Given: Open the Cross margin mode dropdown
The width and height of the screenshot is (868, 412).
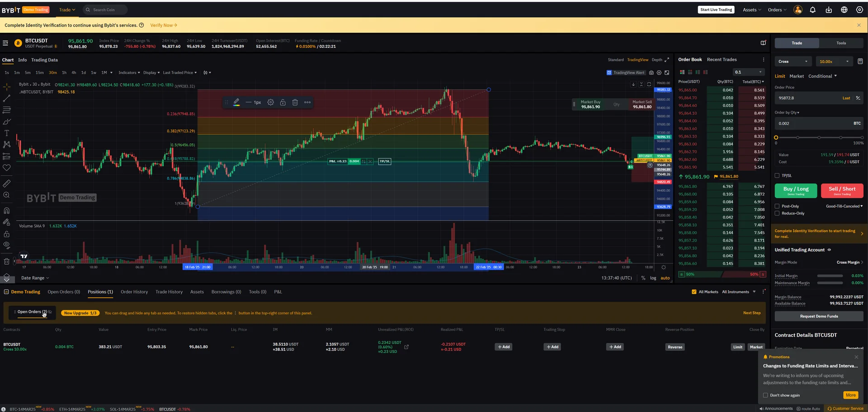Looking at the screenshot, I should pyautogui.click(x=793, y=61).
